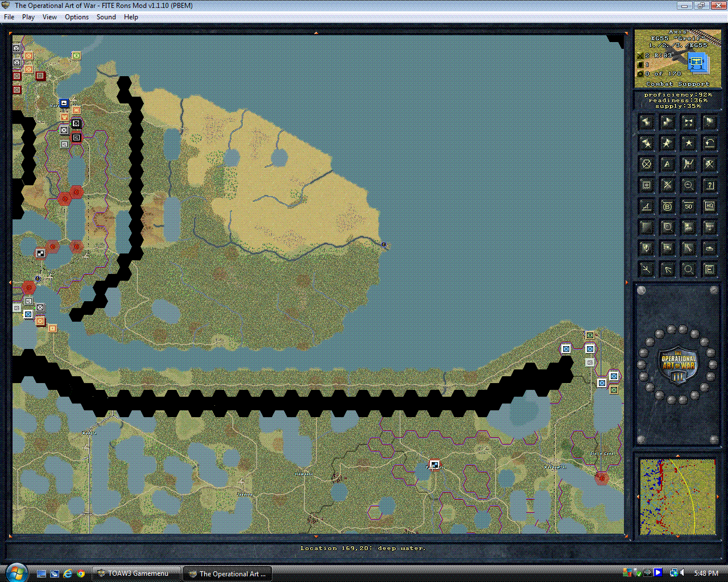The image size is (728, 582).
Task: Click the branching arrow icon button
Action: coord(647,269)
